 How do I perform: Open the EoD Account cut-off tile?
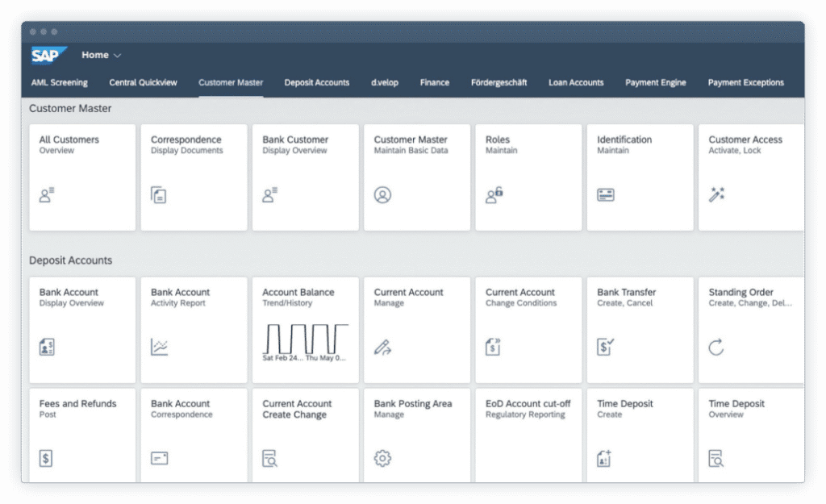pos(528,435)
